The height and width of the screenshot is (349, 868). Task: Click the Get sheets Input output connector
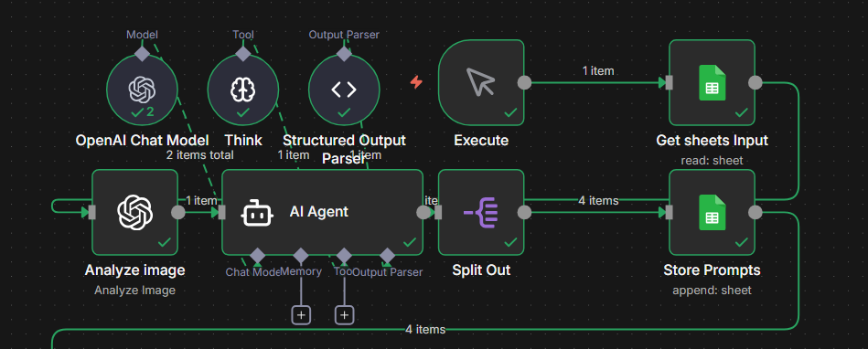tap(755, 82)
